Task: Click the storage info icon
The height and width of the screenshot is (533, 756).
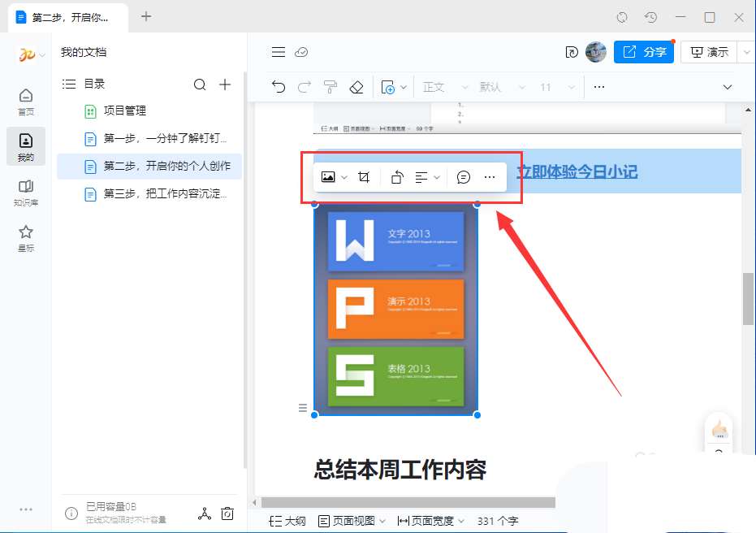Action: click(71, 513)
